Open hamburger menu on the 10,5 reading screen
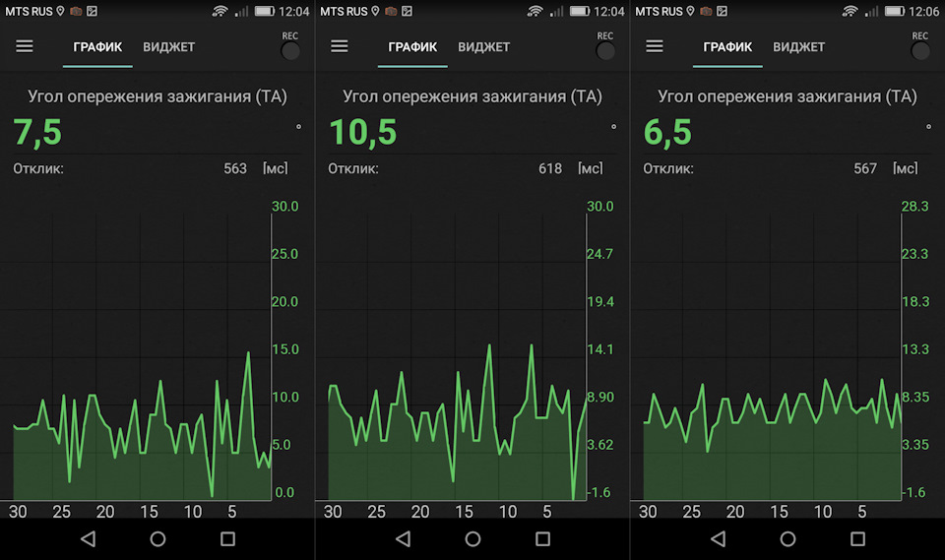The width and height of the screenshot is (945, 560). pyautogui.click(x=340, y=46)
